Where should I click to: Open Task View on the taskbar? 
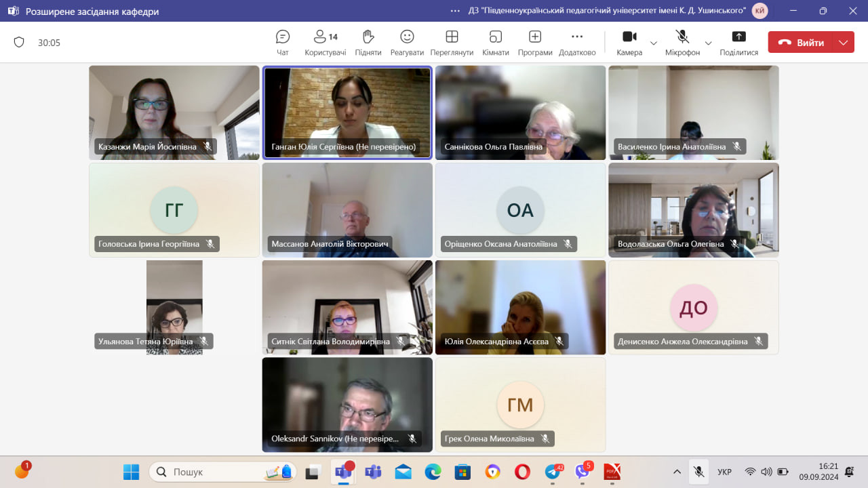(x=313, y=472)
